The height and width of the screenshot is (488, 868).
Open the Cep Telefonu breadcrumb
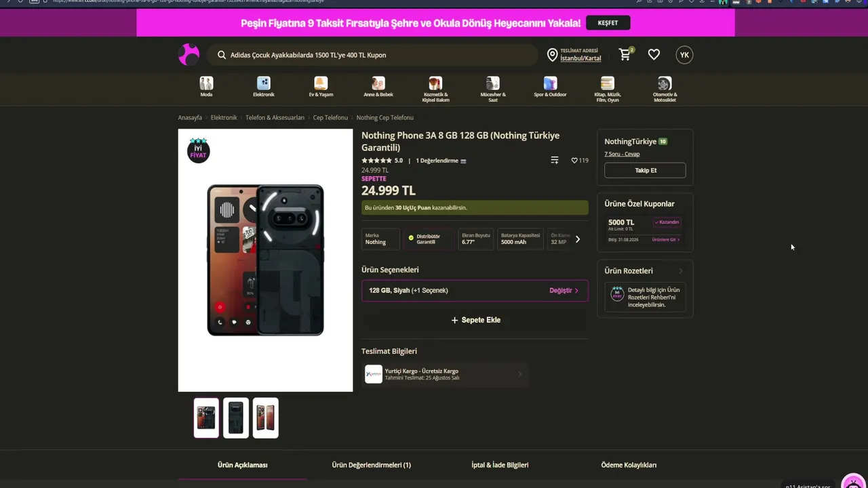(x=330, y=118)
